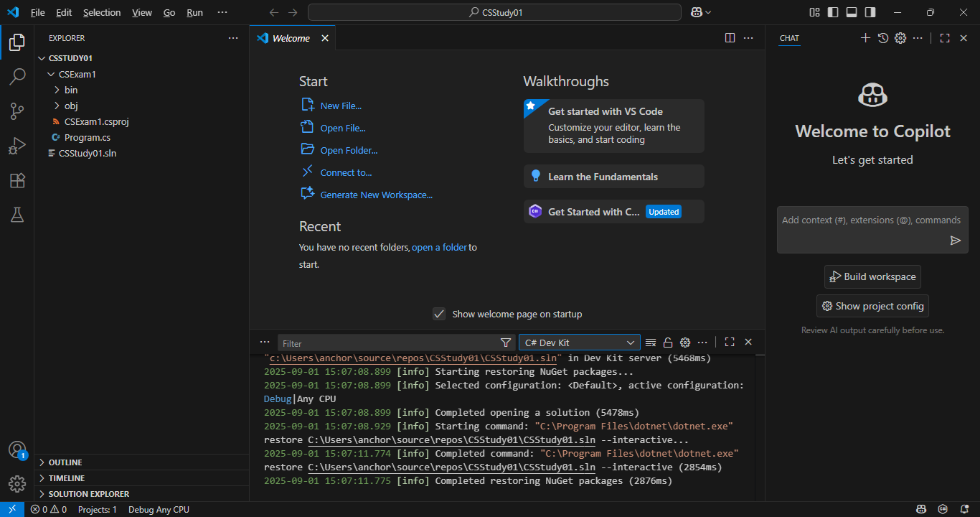
Task: Expand the OUTLINE section
Action: coord(141,462)
